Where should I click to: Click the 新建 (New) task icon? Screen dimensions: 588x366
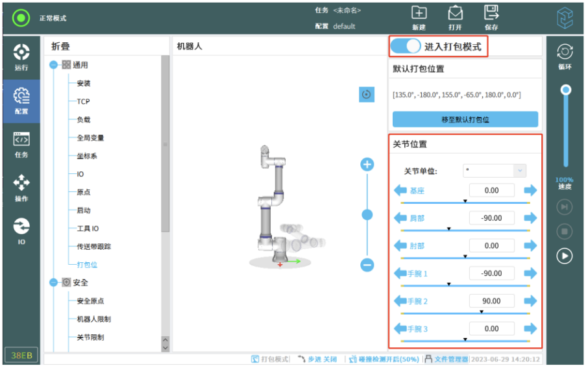click(x=419, y=14)
